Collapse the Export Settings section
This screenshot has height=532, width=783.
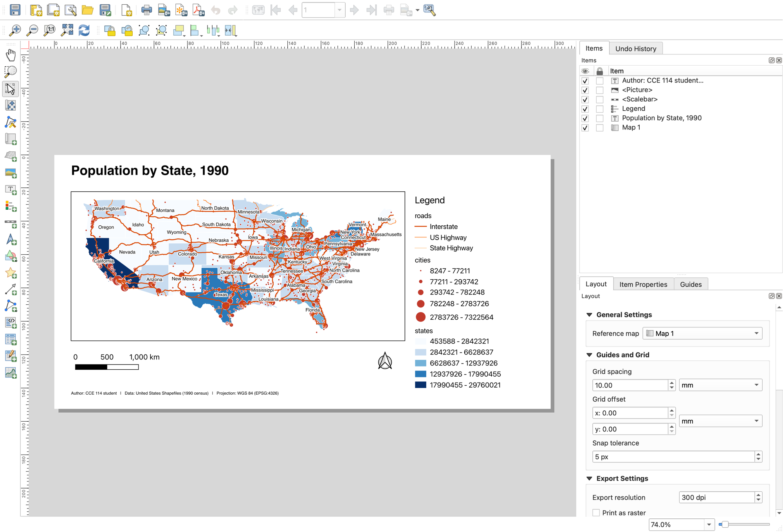(589, 479)
